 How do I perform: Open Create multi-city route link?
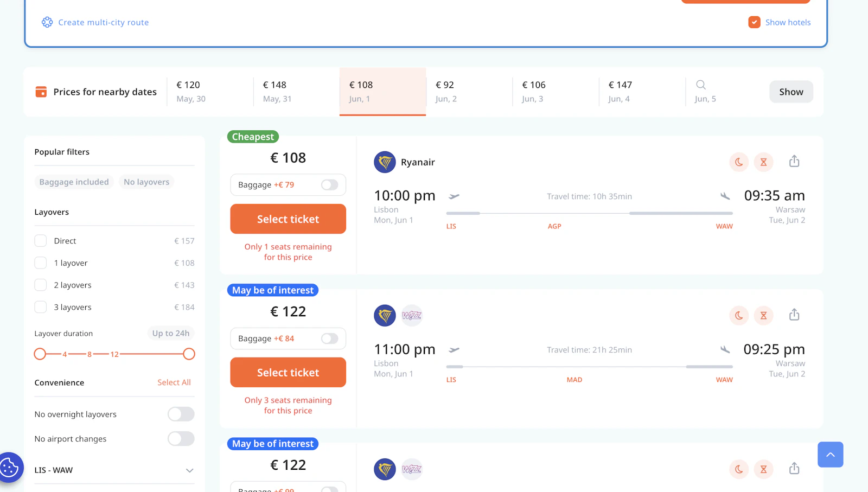click(104, 22)
